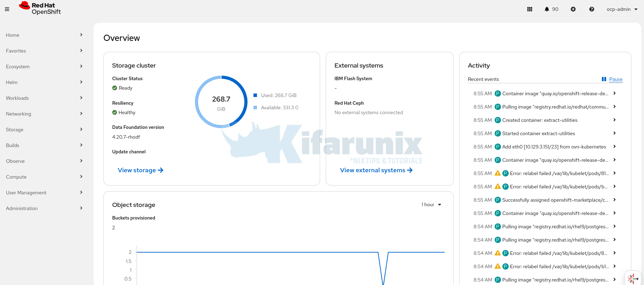Expand the Created container extract-utilities event
644x285 pixels.
pyautogui.click(x=614, y=120)
